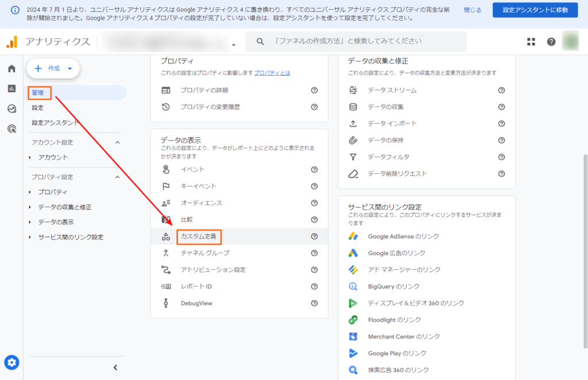
Task: Click help icon next to キーイベント
Action: [x=314, y=186]
